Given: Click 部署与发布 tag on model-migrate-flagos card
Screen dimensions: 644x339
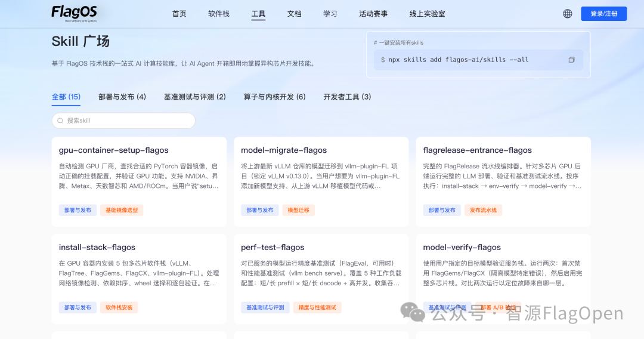Looking at the screenshot, I should coord(259,210).
